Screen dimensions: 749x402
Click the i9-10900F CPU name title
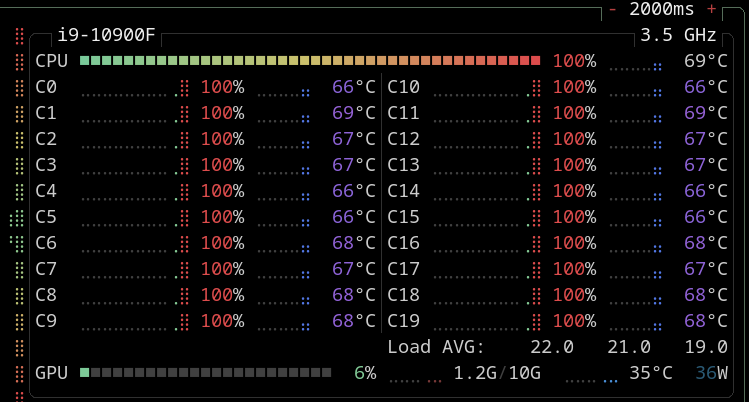[x=106, y=35]
